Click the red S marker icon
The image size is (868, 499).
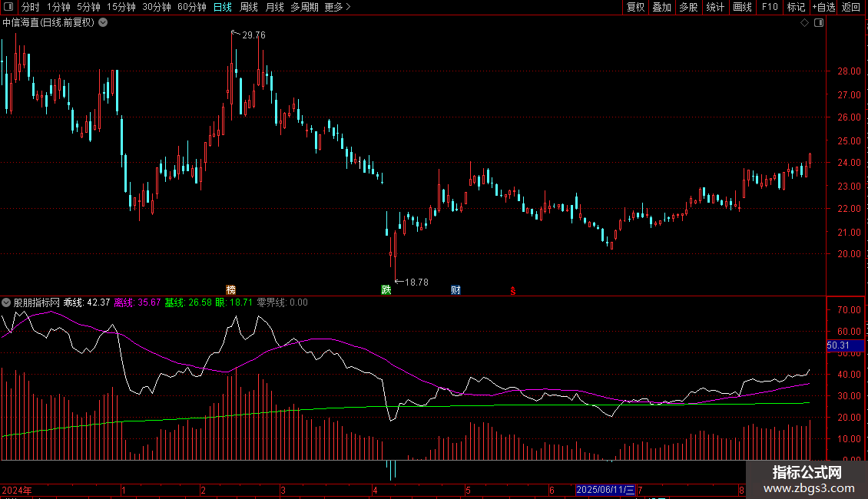513,290
